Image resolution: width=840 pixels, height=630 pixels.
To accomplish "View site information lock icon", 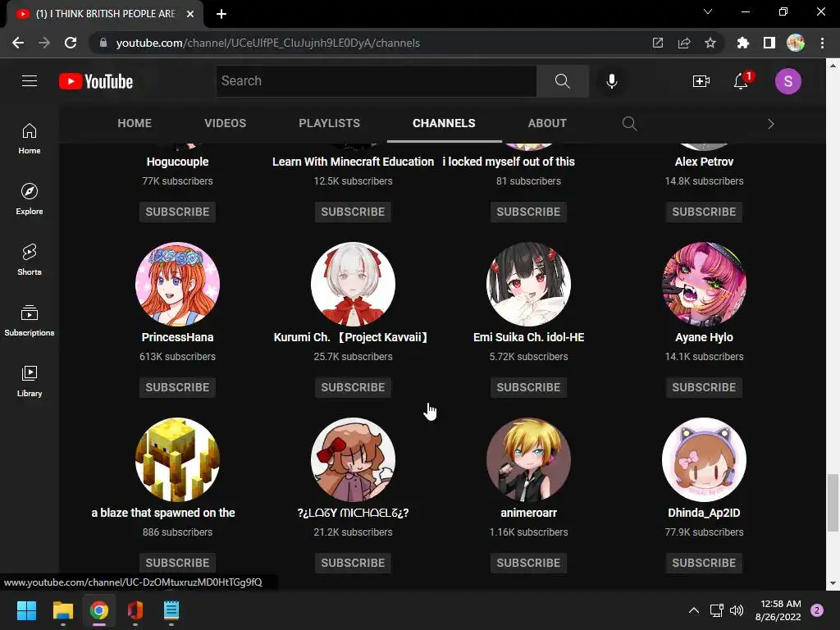I will tap(103, 43).
